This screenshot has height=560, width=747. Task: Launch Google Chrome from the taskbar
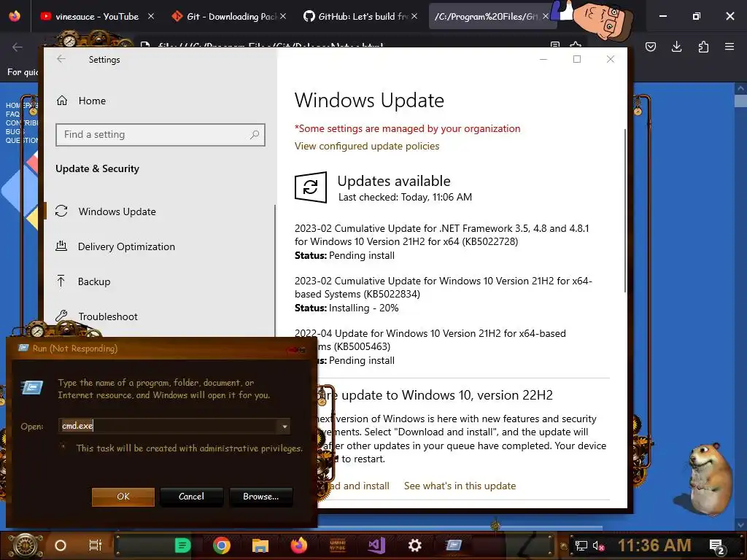coord(222,545)
